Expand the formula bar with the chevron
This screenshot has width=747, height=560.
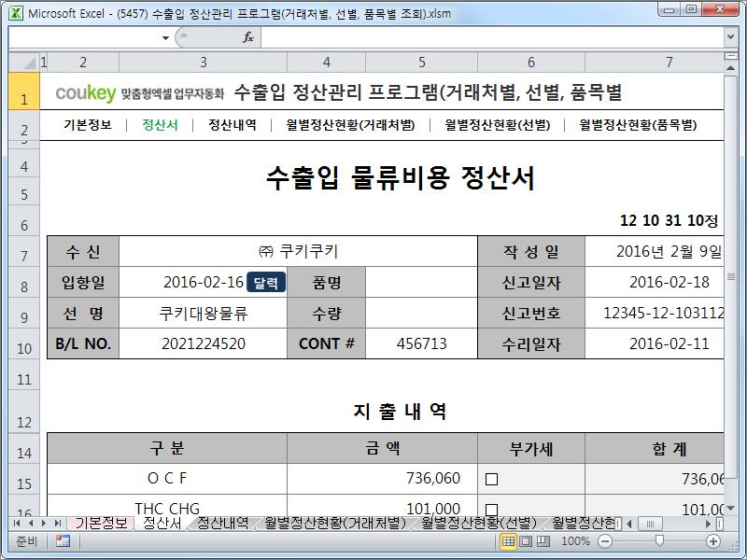point(730,36)
